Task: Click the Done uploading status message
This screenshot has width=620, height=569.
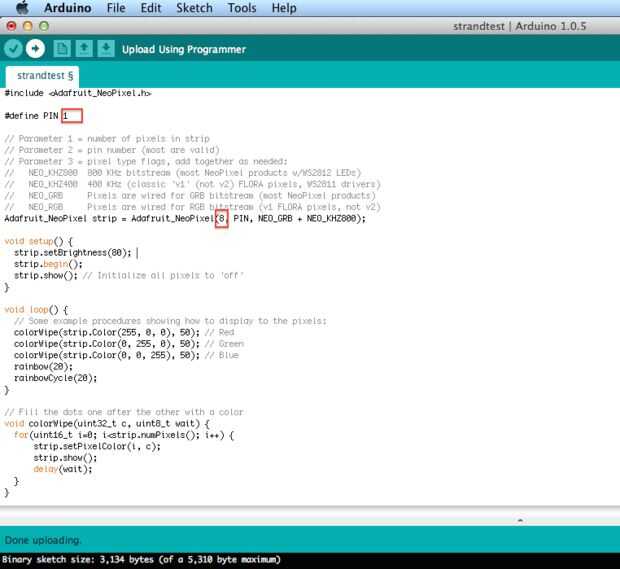Action: pos(43,540)
